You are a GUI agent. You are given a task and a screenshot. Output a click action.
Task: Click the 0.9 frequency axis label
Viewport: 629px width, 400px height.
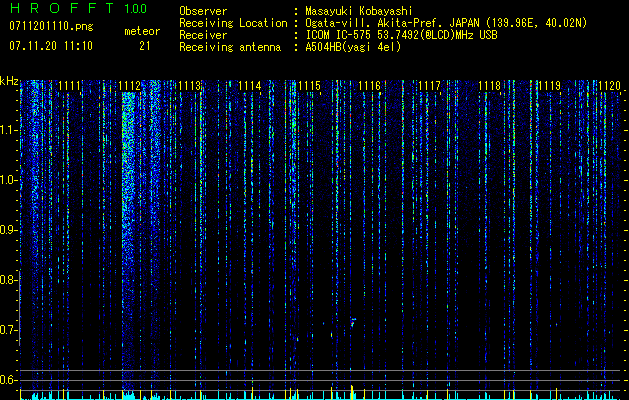[x=9, y=230]
